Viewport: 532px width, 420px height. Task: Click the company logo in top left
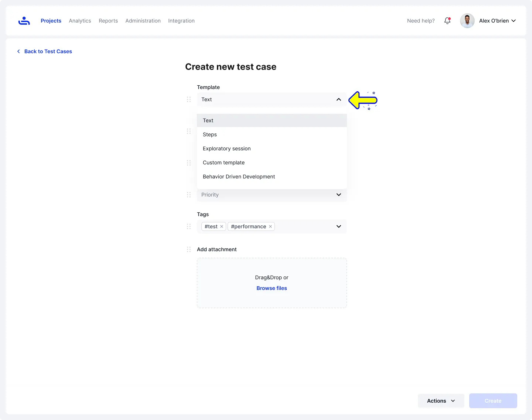tap(24, 21)
